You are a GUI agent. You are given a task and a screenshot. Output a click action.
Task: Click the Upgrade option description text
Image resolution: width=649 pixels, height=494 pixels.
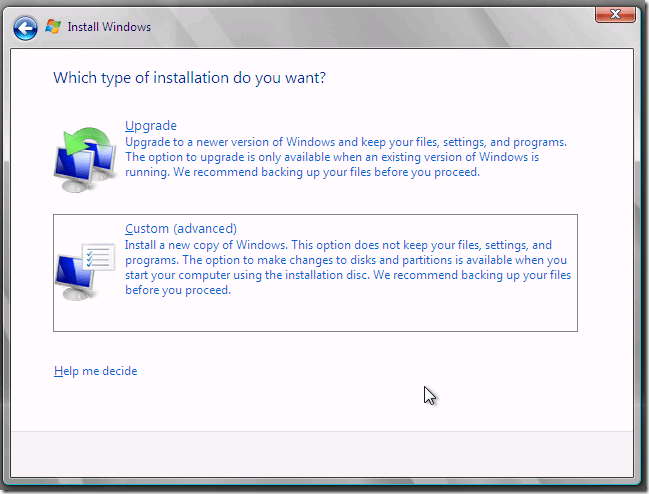coord(345,157)
